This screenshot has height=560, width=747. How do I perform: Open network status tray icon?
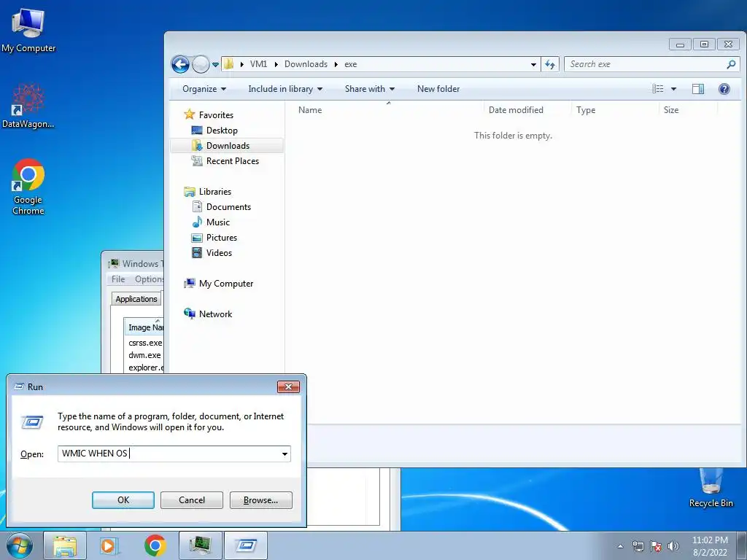[638, 546]
